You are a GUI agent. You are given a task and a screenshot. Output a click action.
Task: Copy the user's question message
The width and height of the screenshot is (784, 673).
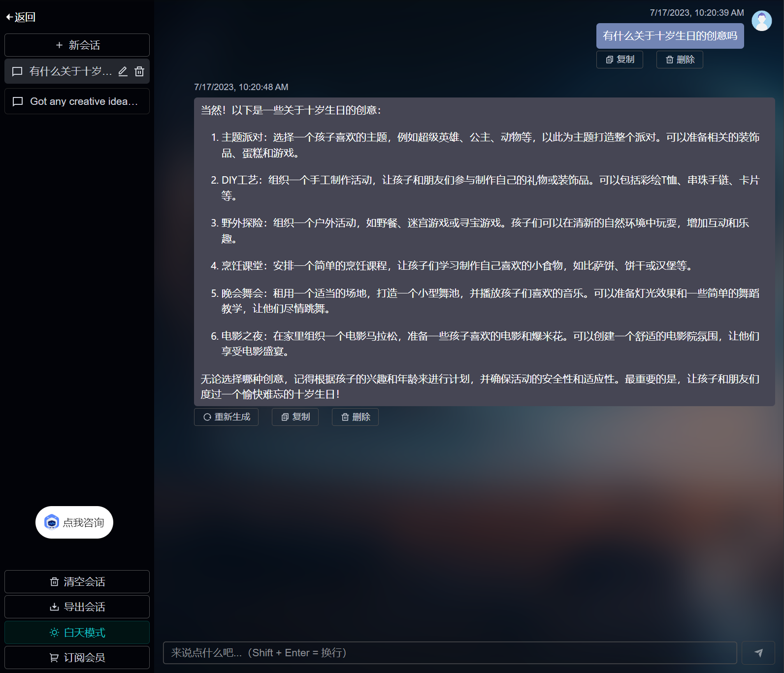pos(620,60)
